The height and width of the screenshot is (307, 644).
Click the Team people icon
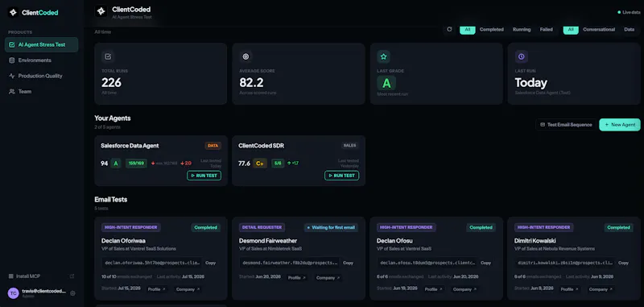(x=12, y=92)
